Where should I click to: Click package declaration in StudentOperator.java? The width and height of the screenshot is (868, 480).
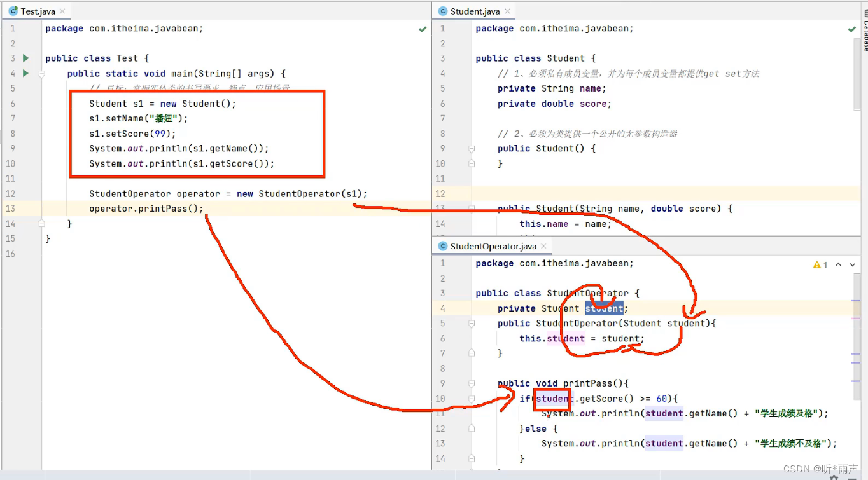pyautogui.click(x=554, y=263)
